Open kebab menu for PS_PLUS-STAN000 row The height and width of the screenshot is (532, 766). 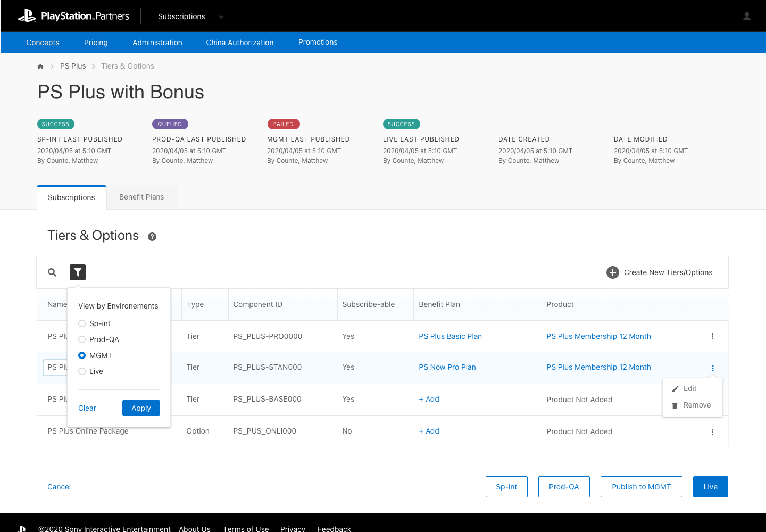(x=712, y=368)
